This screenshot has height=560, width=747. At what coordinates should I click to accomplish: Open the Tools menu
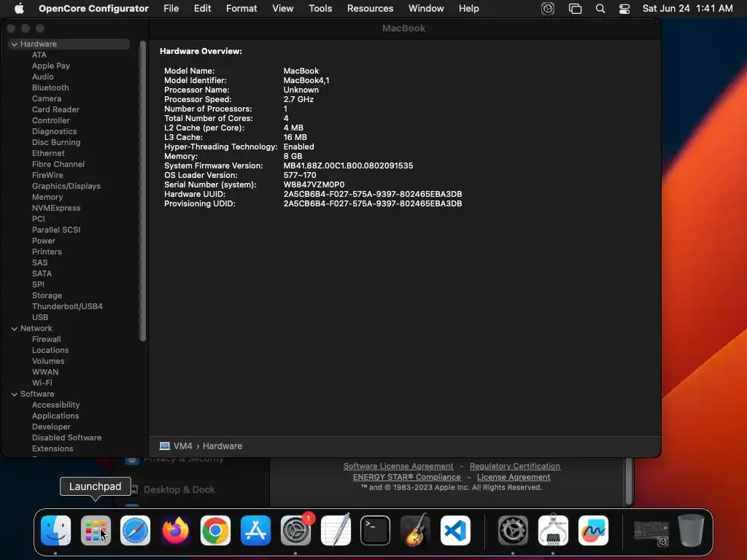tap(320, 8)
